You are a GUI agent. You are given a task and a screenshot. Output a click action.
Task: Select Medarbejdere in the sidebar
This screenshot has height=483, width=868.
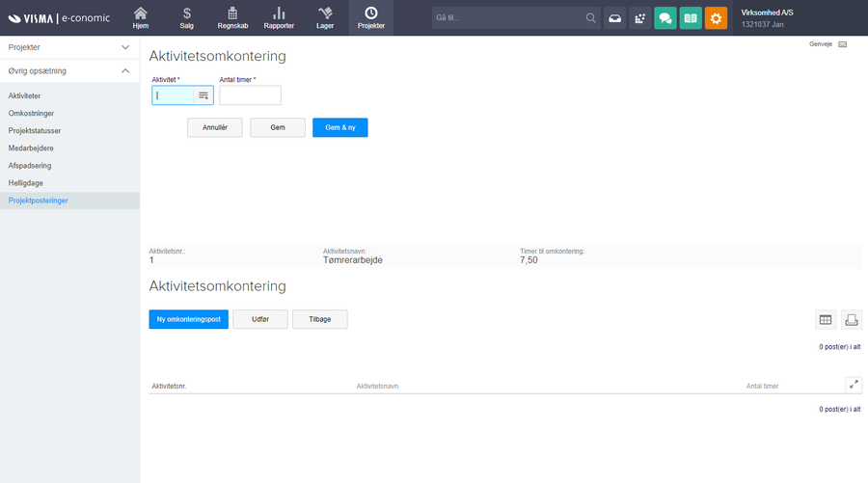[31, 148]
